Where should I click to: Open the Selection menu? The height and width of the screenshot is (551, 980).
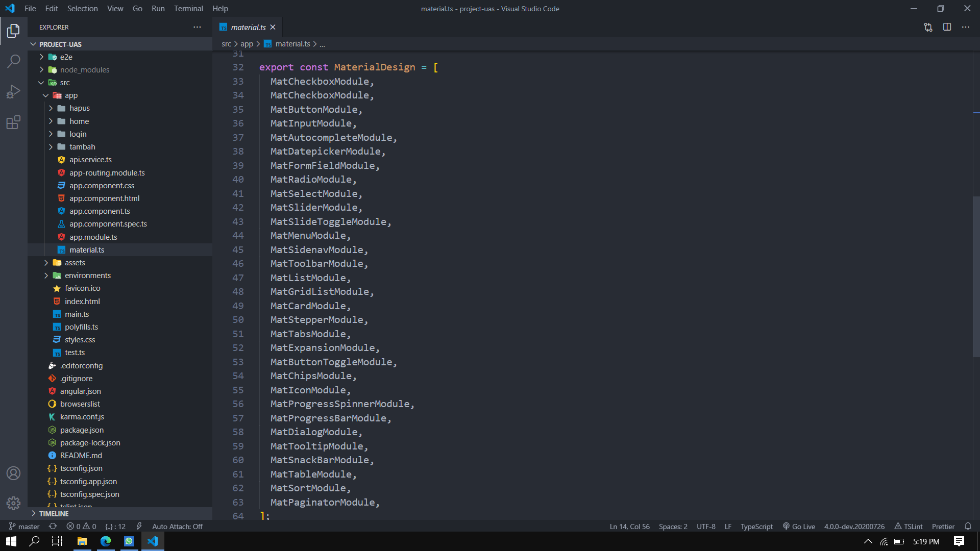click(82, 8)
